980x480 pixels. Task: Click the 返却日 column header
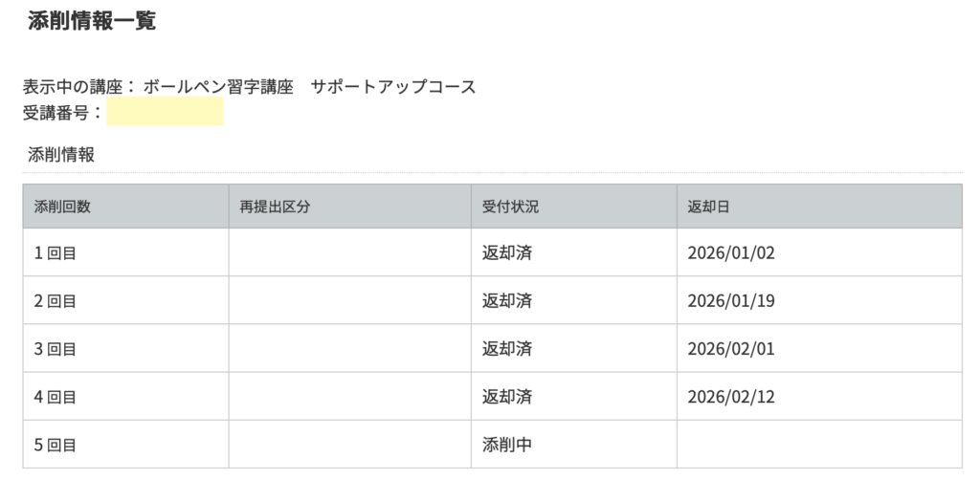709,207
